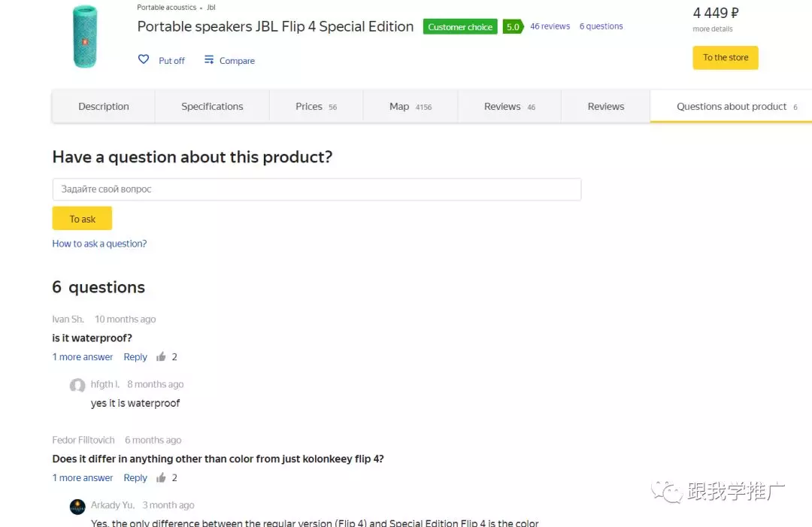Reply to Ivan Sh.'s waterproof question

135,357
